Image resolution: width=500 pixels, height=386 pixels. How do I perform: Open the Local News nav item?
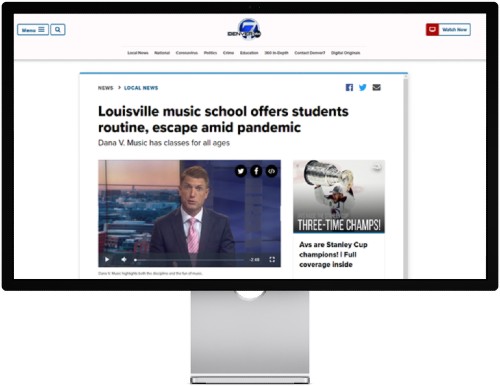click(x=138, y=53)
